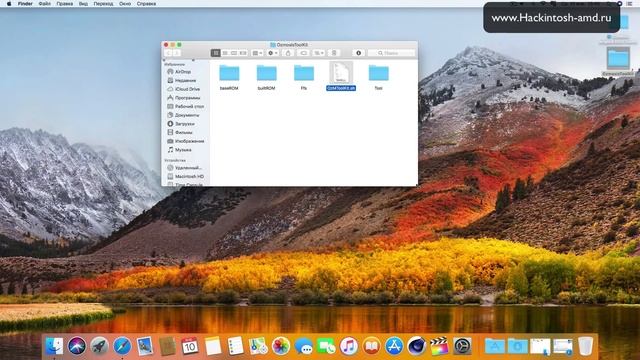Switch Finder to Cover Flow view
This screenshot has height=360, width=640.
point(243,53)
